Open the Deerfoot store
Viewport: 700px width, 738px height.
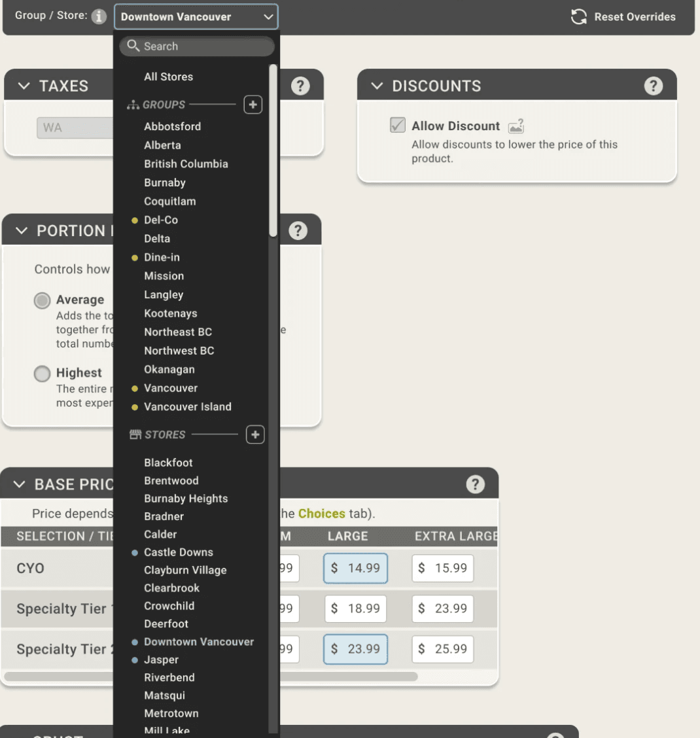tap(166, 624)
